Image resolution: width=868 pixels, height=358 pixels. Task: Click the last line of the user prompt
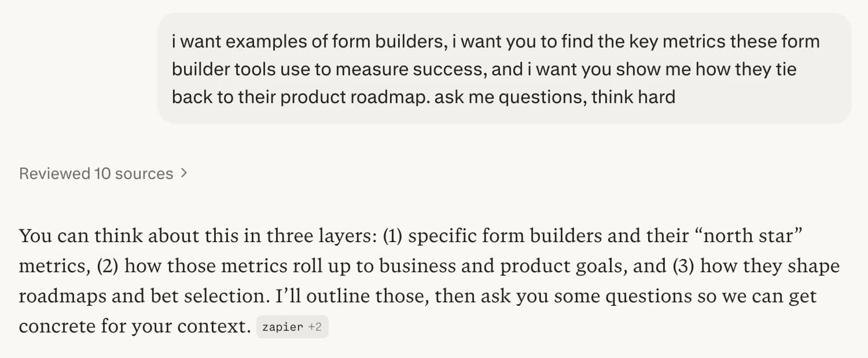tap(422, 97)
